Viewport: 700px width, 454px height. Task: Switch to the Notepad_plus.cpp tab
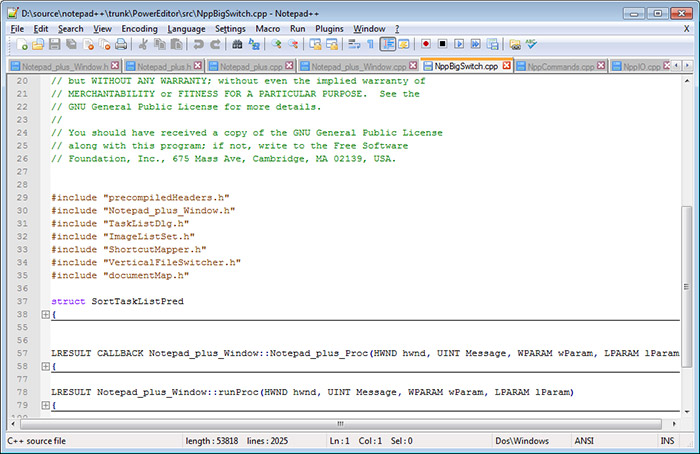251,67
